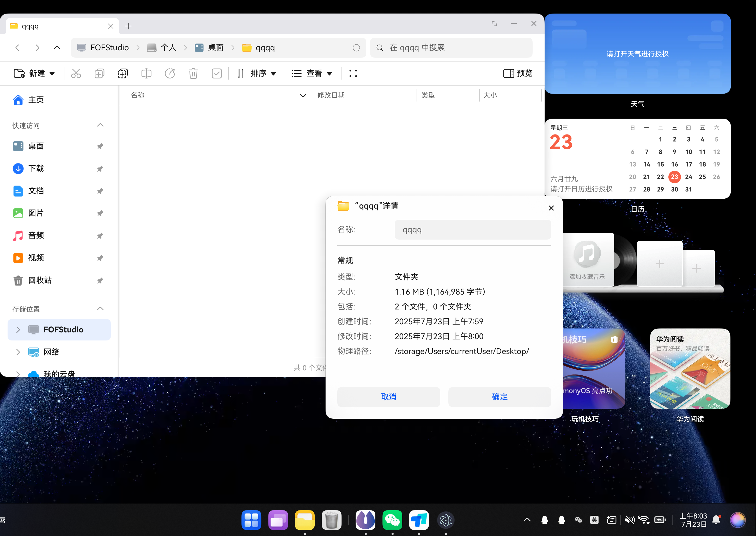Click the cut (scissors) toolbar icon

pos(76,73)
